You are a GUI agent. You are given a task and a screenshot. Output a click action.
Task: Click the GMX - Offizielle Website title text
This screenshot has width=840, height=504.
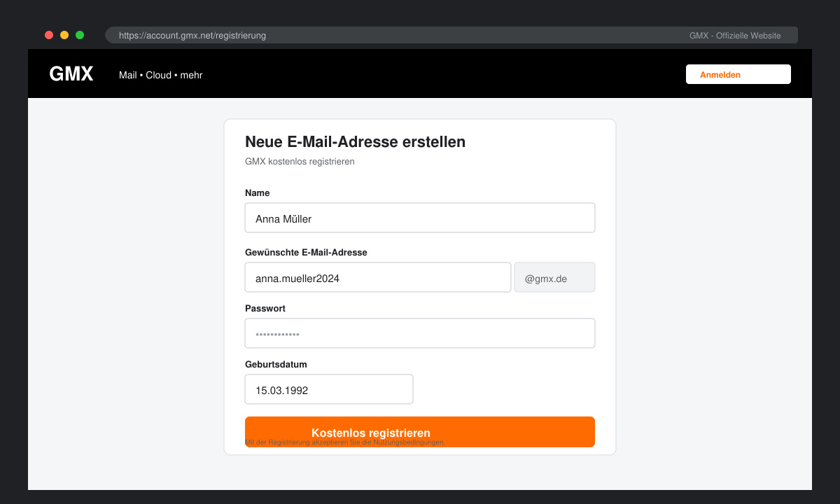coord(735,36)
